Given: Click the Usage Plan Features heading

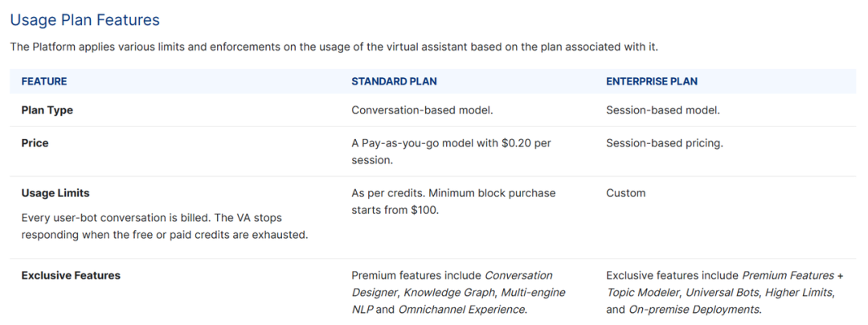Looking at the screenshot, I should [x=85, y=20].
